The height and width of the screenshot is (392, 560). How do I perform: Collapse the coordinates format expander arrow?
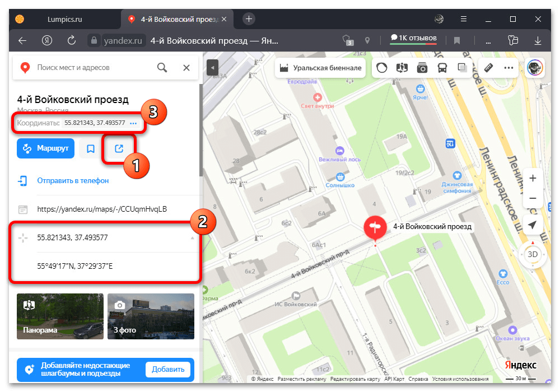193,238
